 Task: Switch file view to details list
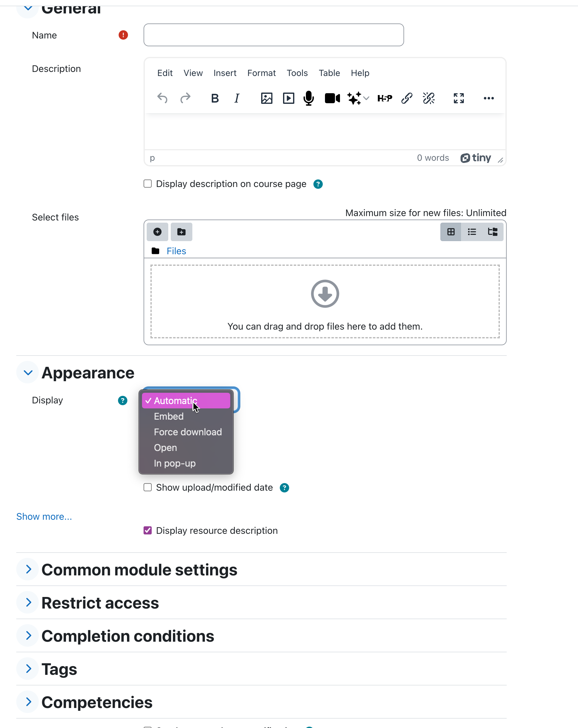[472, 232]
